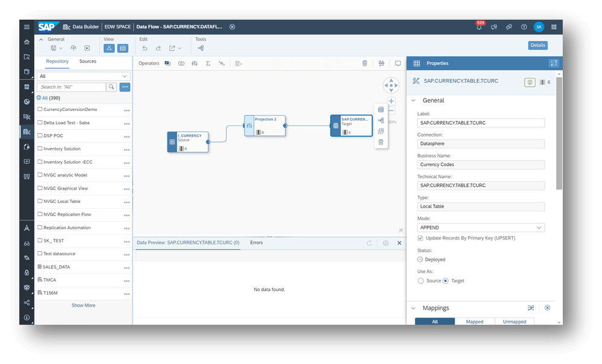Zoom in on the canvas
Image resolution: width=602 pixels, height=364 pixels.
(x=391, y=101)
